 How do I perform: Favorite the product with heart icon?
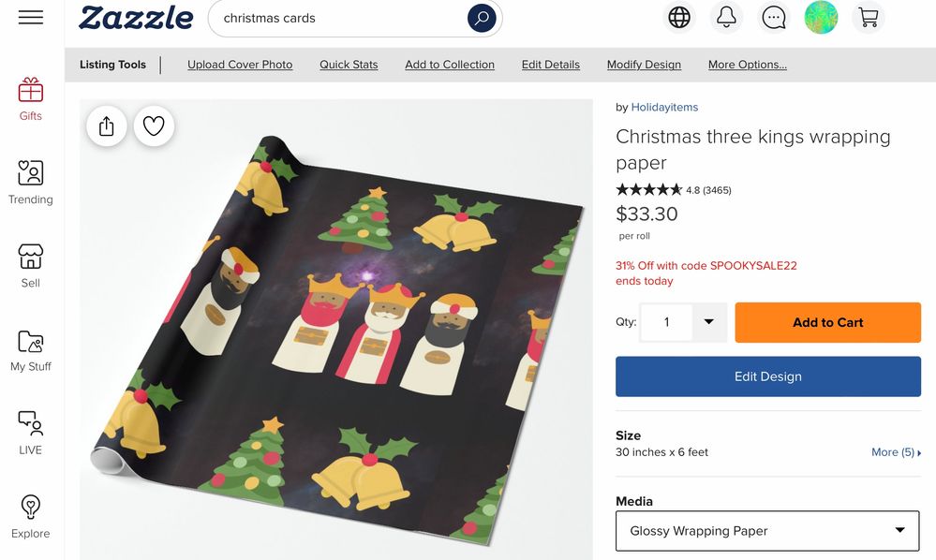point(154,125)
